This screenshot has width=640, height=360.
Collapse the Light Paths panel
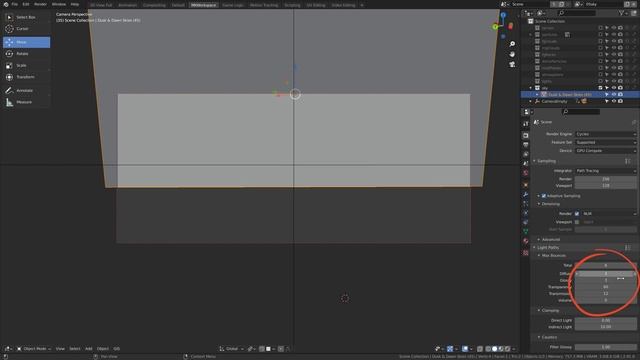point(548,248)
